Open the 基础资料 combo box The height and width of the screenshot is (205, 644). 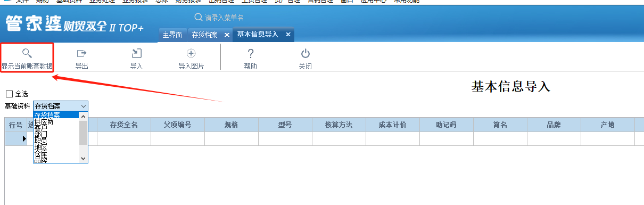click(61, 106)
